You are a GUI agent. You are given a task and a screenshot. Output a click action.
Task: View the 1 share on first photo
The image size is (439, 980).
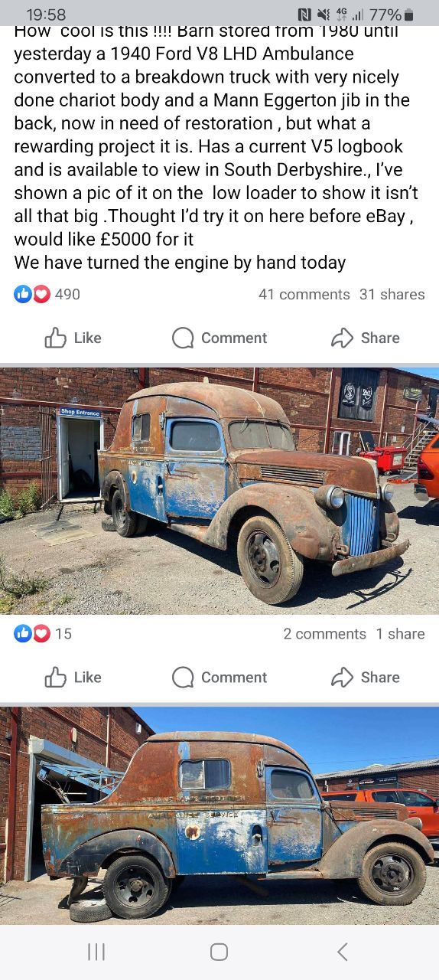400,634
